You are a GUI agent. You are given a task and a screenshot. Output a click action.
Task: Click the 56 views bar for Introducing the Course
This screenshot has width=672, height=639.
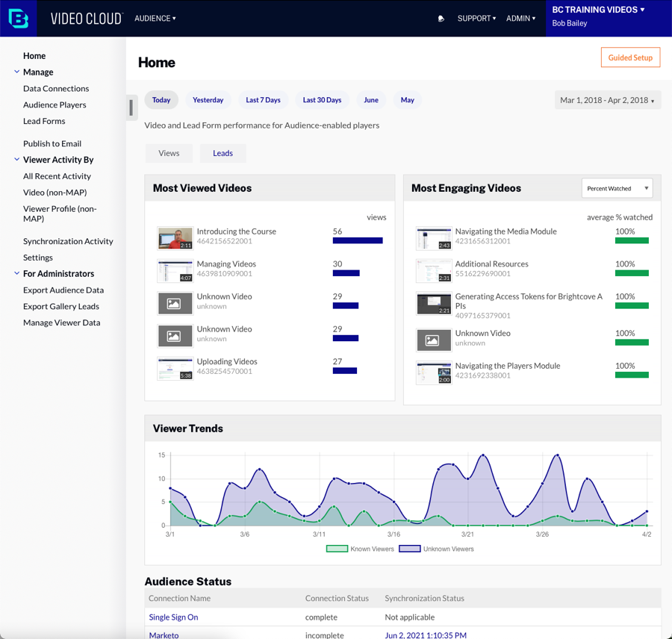coord(358,241)
